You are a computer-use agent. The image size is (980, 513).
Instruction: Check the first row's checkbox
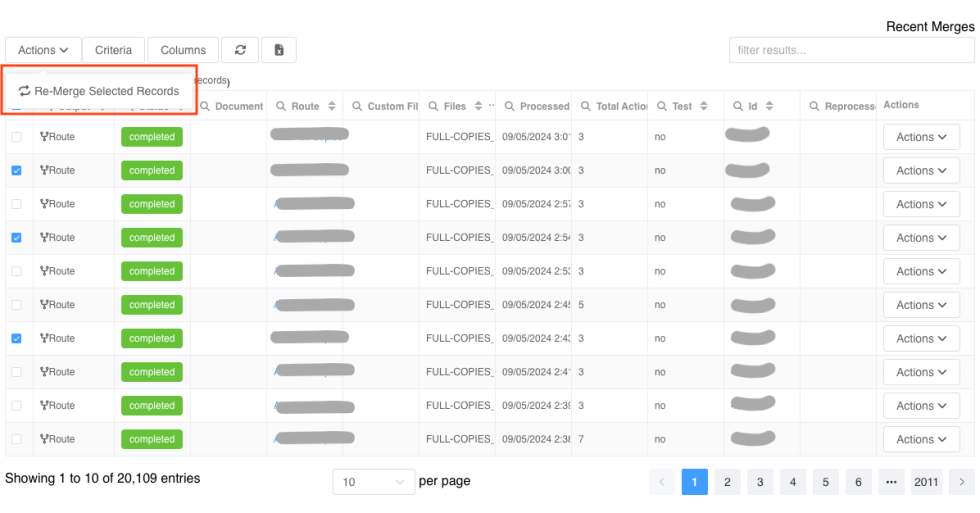tap(16, 137)
